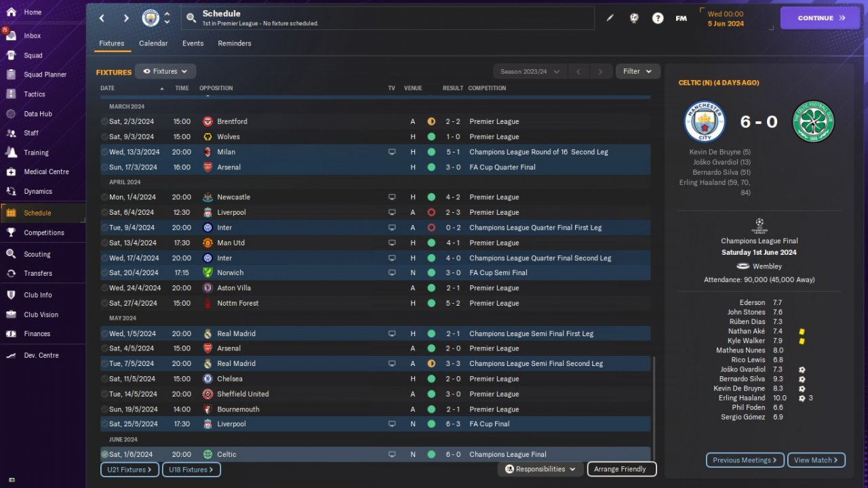The image size is (868, 488).
Task: Click the down chevron beside club badge
Action: [x=167, y=22]
